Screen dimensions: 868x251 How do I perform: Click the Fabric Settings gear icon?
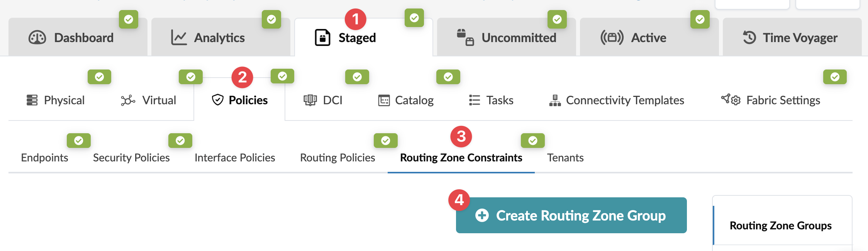tap(731, 100)
